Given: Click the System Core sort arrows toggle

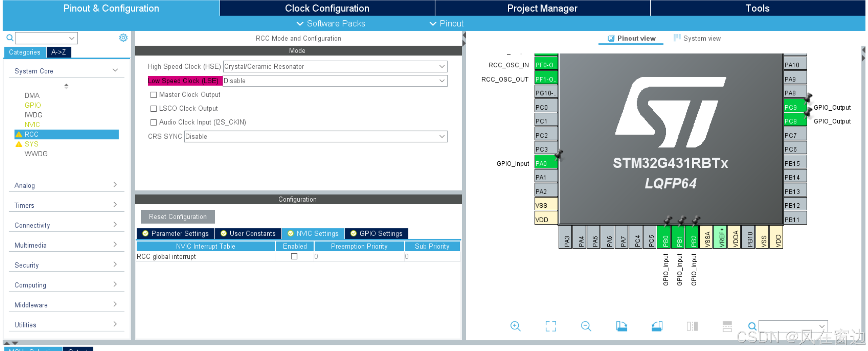Looking at the screenshot, I should coord(66,86).
